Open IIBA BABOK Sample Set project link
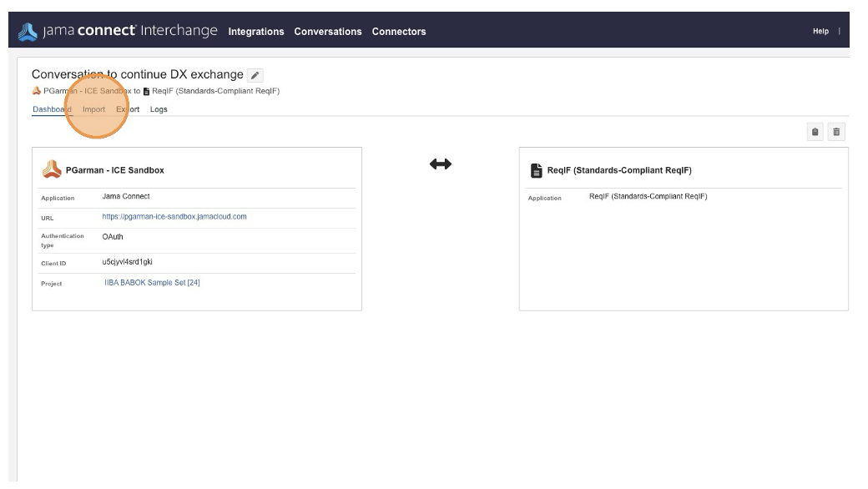 [152, 282]
